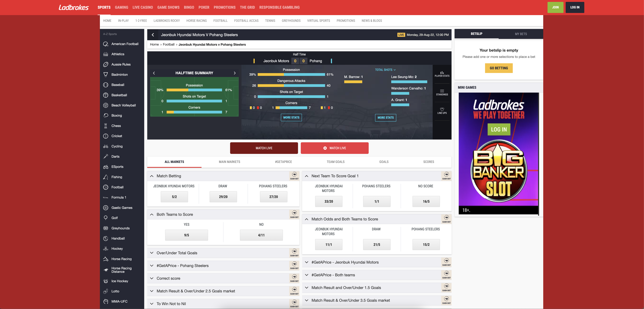
Task: Select the Horse Racing icon
Action: point(106,259)
